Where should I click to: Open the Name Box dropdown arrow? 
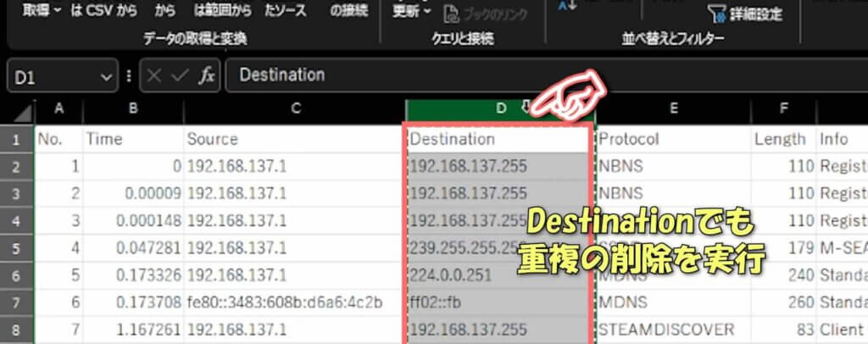tap(106, 75)
